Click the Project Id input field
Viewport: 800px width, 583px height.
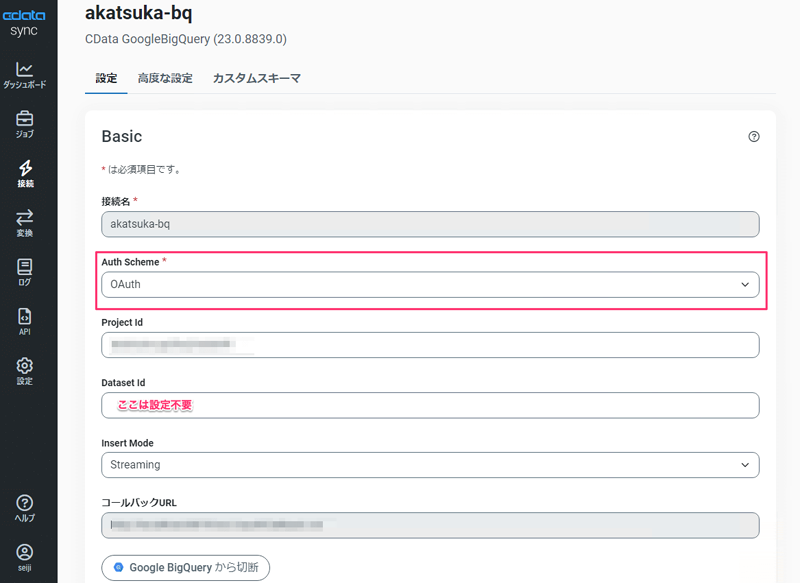430,345
